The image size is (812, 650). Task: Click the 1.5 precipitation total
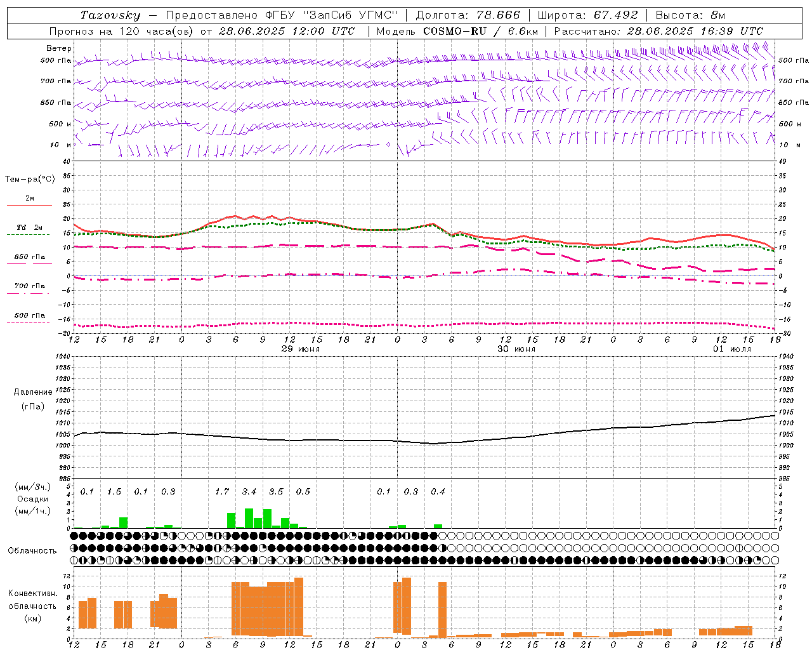[114, 492]
